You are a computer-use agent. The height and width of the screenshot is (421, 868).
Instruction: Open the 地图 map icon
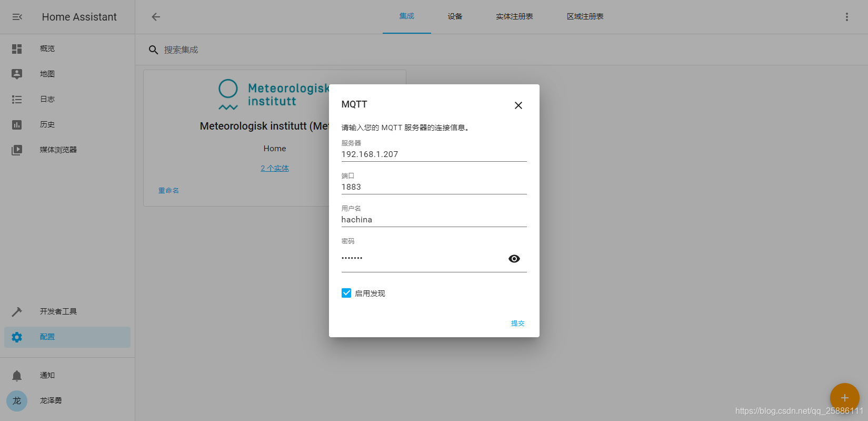click(17, 74)
